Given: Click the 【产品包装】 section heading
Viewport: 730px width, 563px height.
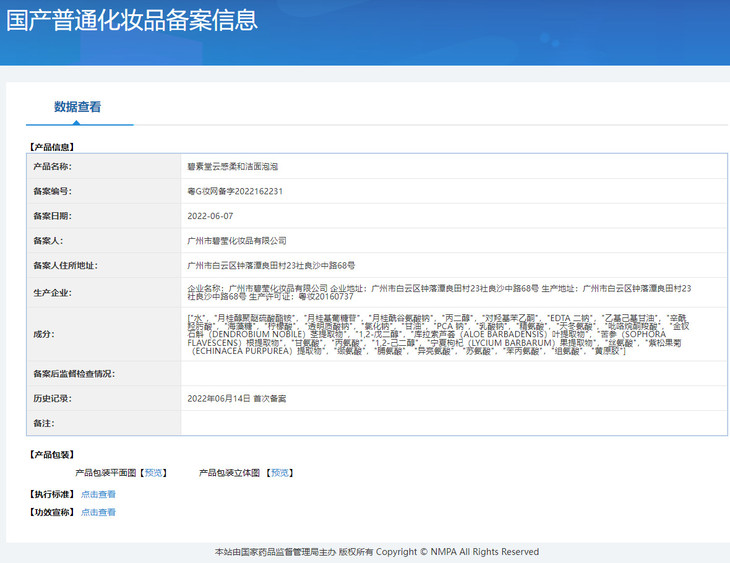Looking at the screenshot, I should coord(51,455).
